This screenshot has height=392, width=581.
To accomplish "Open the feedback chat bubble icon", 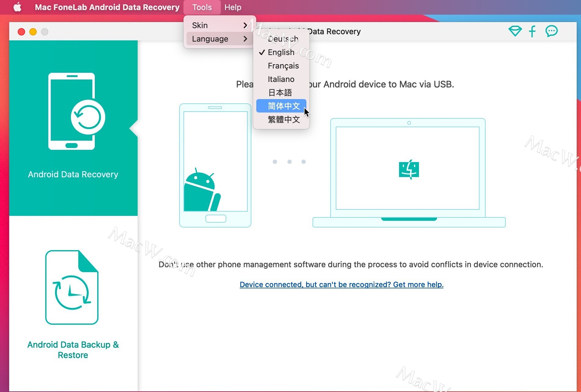I will point(551,31).
